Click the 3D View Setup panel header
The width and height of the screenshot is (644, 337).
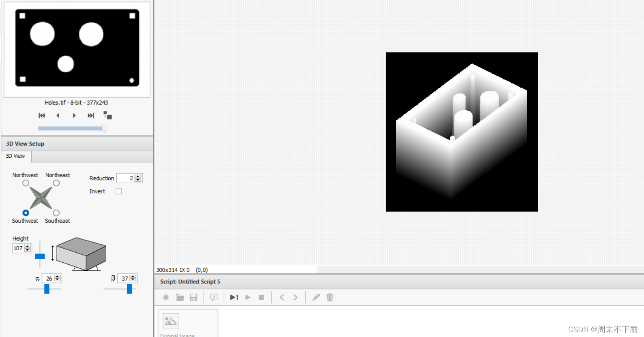[x=77, y=144]
